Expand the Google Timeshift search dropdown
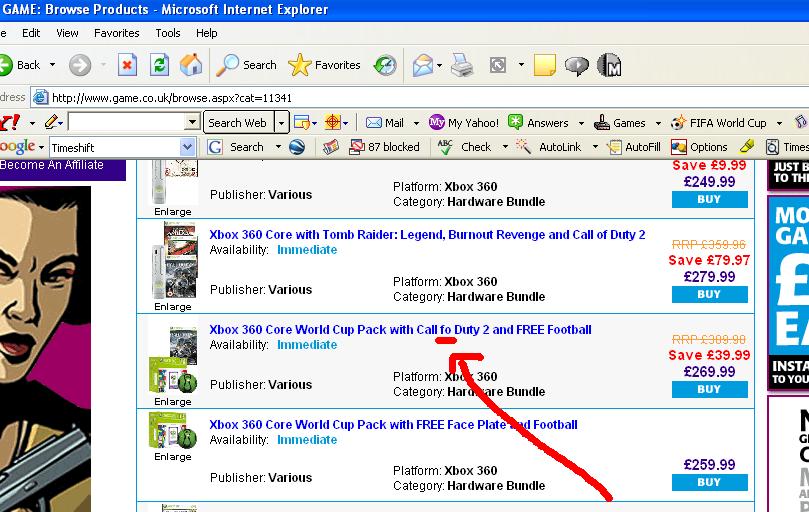 point(188,147)
